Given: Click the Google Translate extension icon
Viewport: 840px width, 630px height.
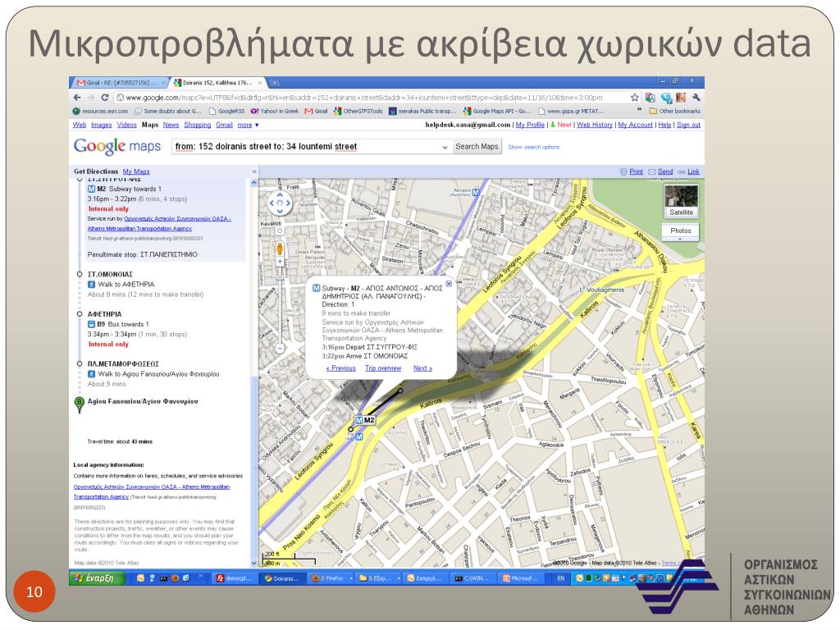Looking at the screenshot, I should point(651,98).
